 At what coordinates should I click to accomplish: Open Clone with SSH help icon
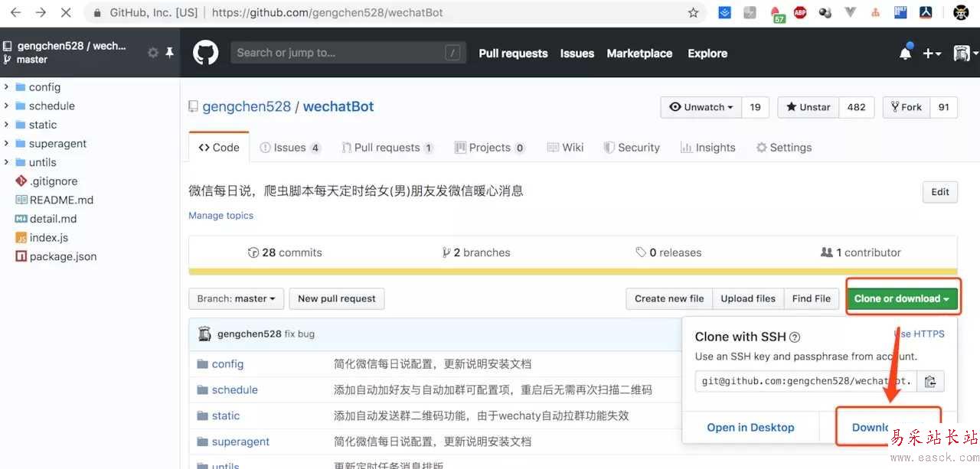(795, 337)
